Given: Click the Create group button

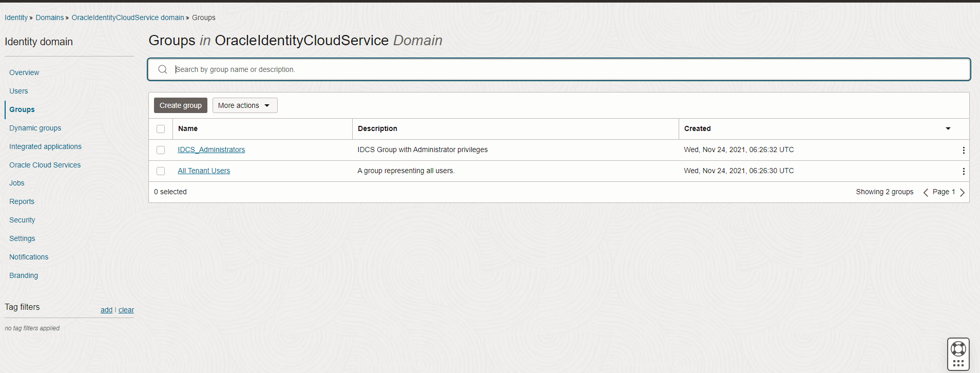Looking at the screenshot, I should coord(181,105).
